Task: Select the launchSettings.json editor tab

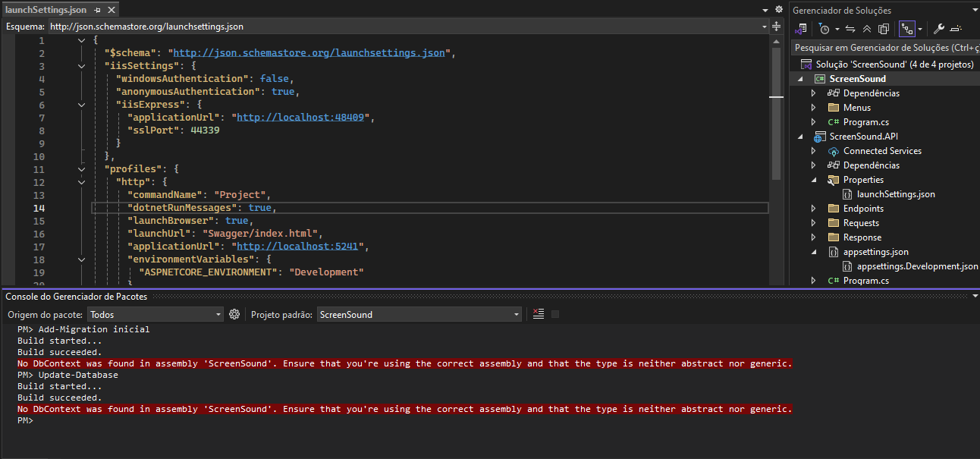Action: pos(46,11)
